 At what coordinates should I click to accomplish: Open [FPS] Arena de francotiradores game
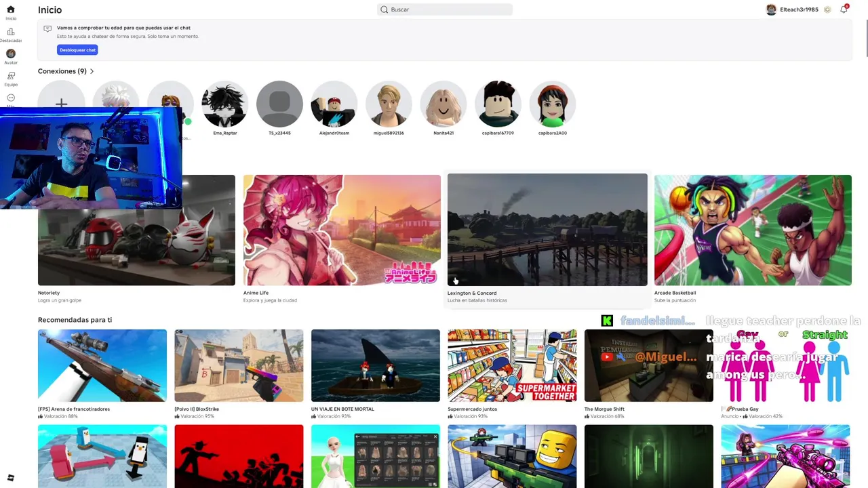(x=102, y=374)
